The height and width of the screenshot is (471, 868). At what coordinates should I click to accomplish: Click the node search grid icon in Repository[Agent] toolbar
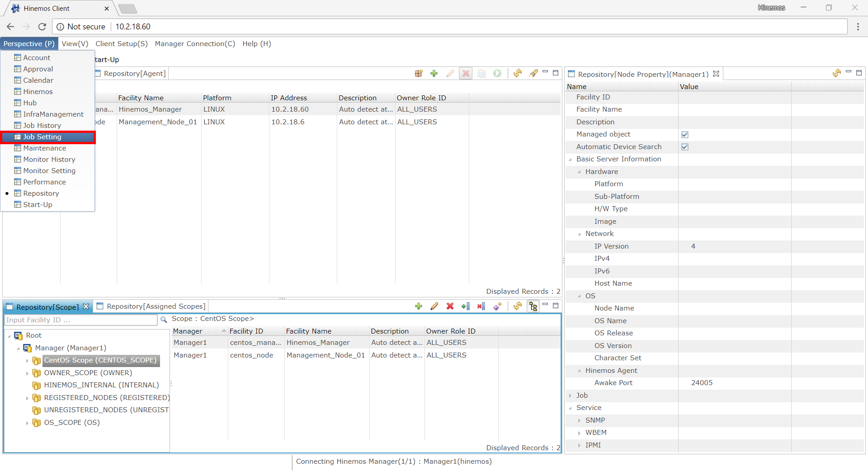pyautogui.click(x=419, y=73)
